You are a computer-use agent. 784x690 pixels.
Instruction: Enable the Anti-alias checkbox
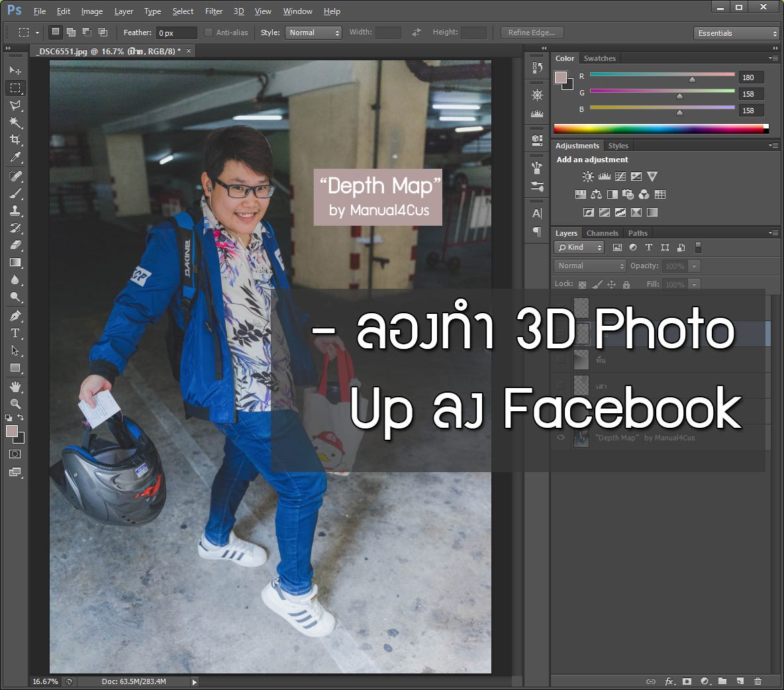209,32
